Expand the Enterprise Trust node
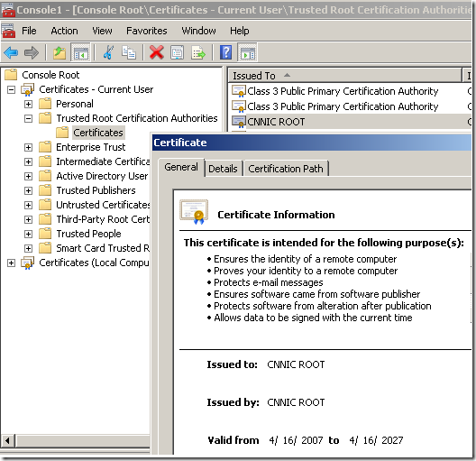Viewport: 476px width, 461px height. pos(28,148)
